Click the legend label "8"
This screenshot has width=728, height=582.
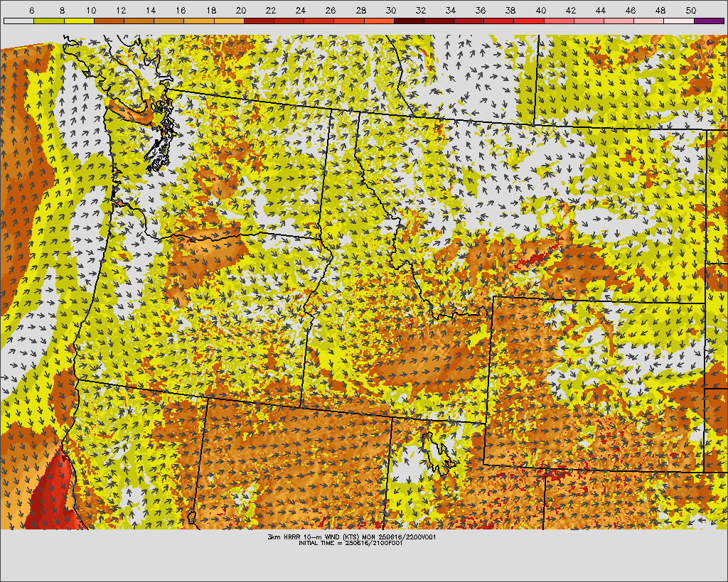62,10
